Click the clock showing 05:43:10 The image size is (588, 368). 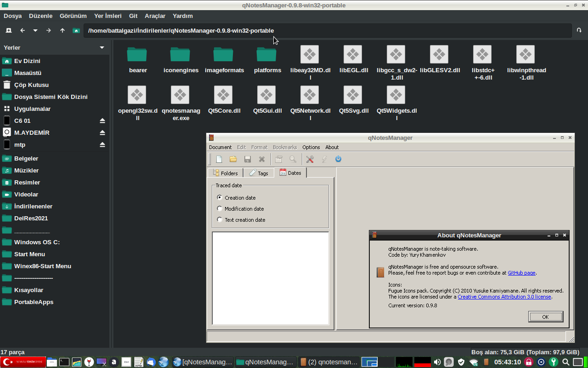508,362
